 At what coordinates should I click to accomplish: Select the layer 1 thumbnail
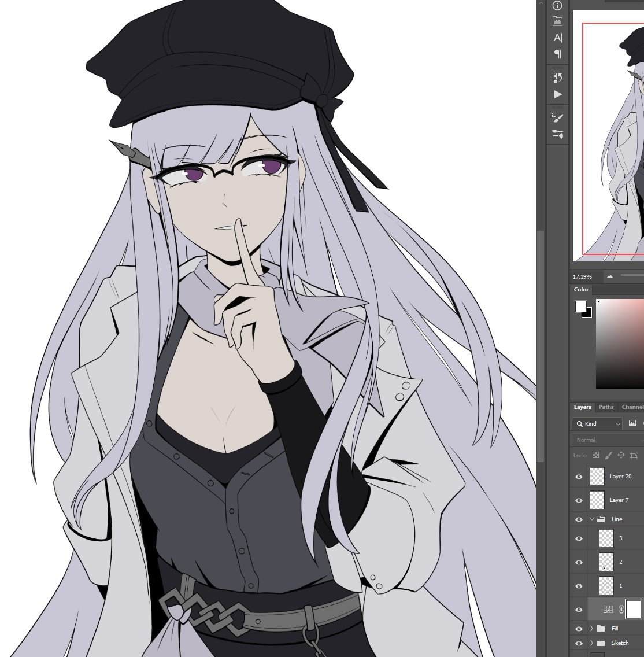[606, 586]
